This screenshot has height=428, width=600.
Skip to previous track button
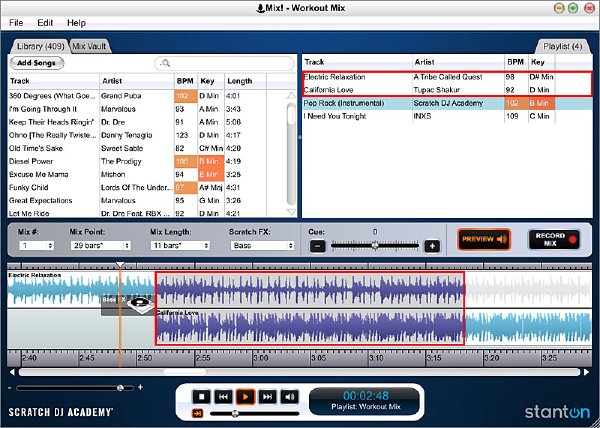(x=223, y=397)
